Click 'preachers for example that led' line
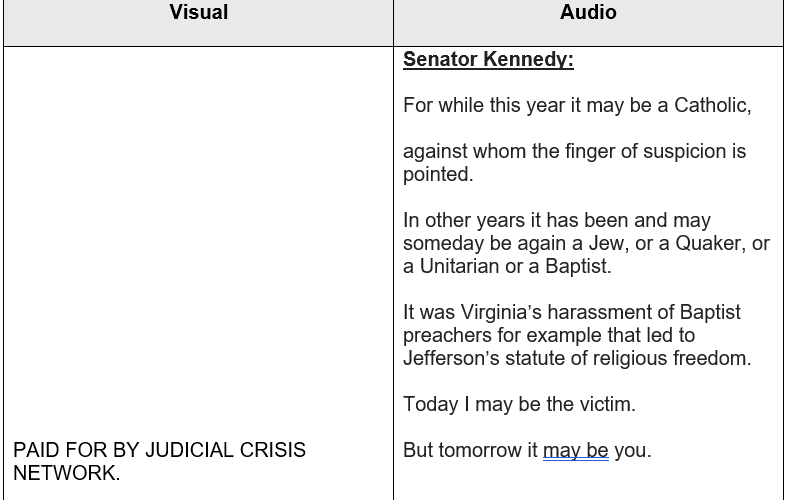This screenshot has height=500, width=790. point(549,335)
